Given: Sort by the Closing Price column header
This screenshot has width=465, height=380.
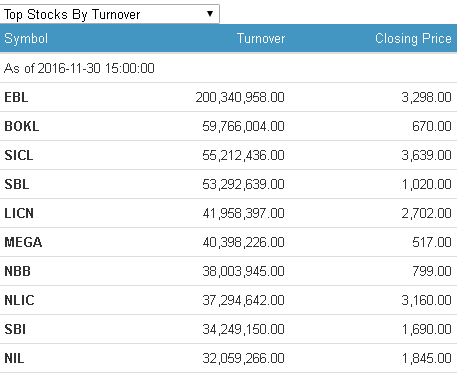Looking at the screenshot, I should (413, 39).
